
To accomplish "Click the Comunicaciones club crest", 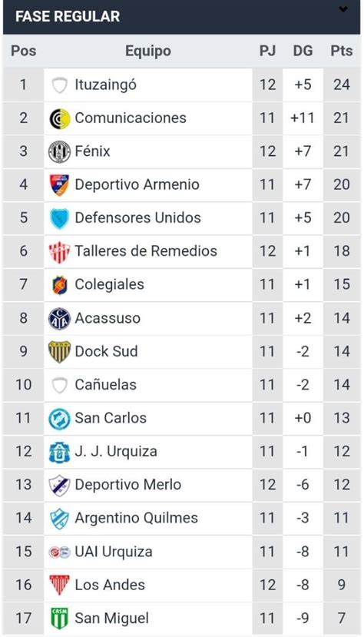I will pos(60,118).
